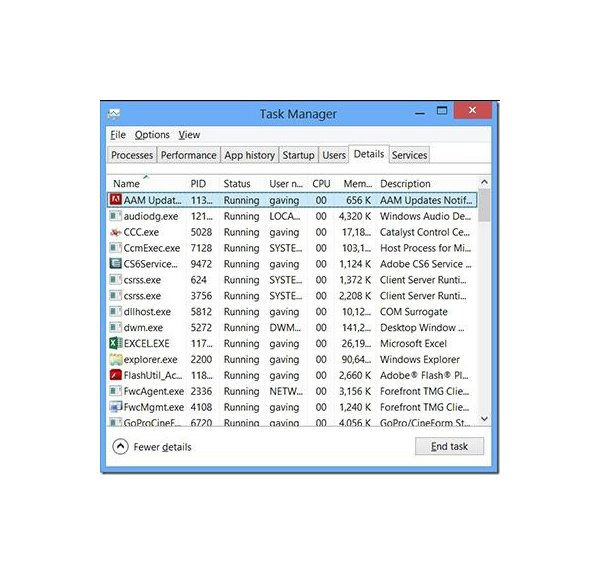Sort by the CPU column header

[x=321, y=184]
